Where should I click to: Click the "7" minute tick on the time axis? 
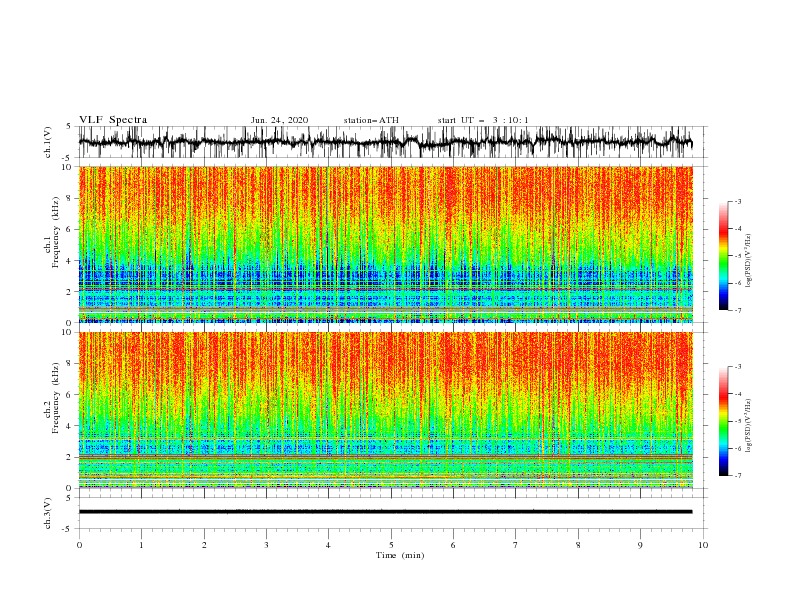tap(516, 545)
